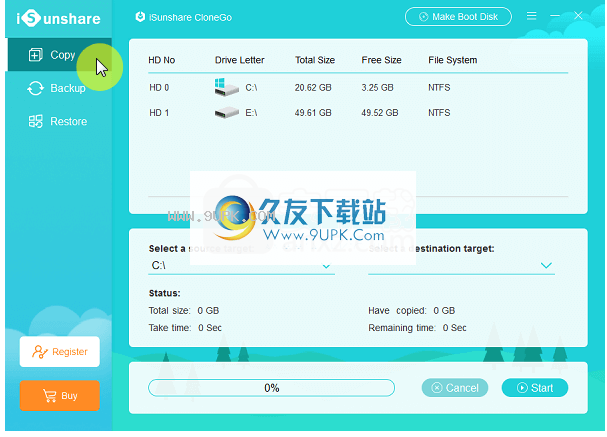Image resolution: width=607 pixels, height=437 pixels.
Task: Click the 49.52 GB free size cell
Action: point(379,113)
